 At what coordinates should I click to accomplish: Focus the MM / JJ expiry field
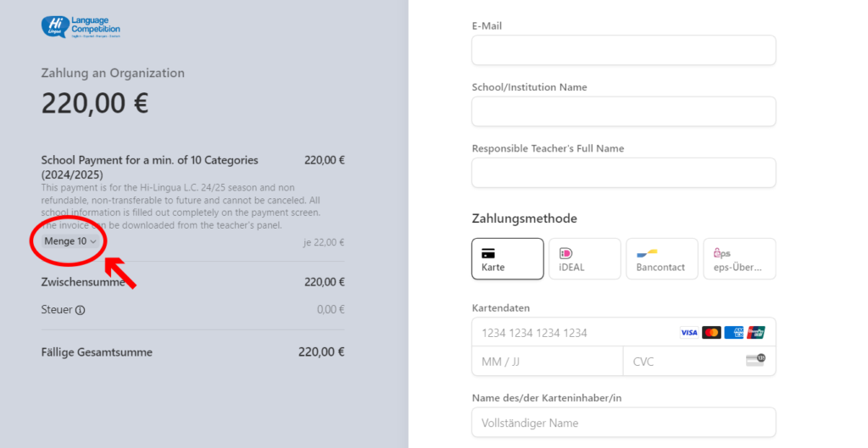click(x=547, y=362)
